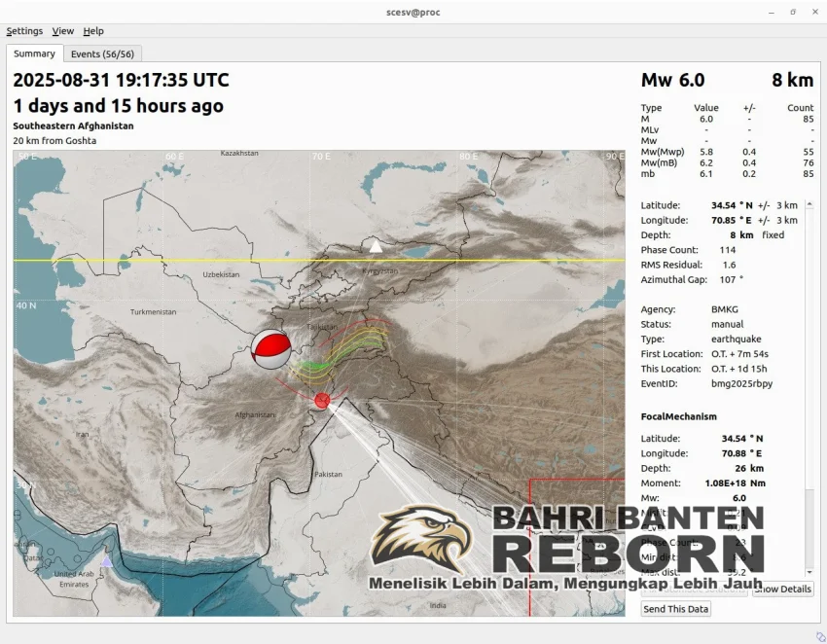The height and width of the screenshot is (644, 827).
Task: Click the Status value 'manual'
Action: [728, 324]
